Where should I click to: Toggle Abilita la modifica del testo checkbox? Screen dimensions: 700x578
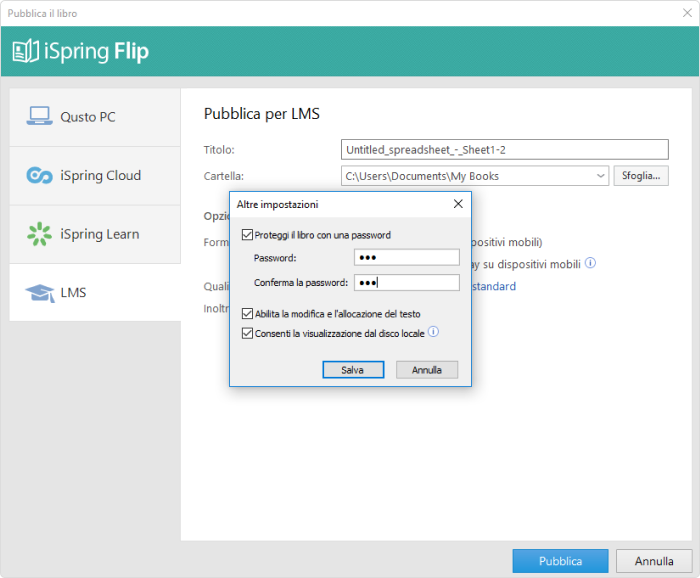[247, 314]
